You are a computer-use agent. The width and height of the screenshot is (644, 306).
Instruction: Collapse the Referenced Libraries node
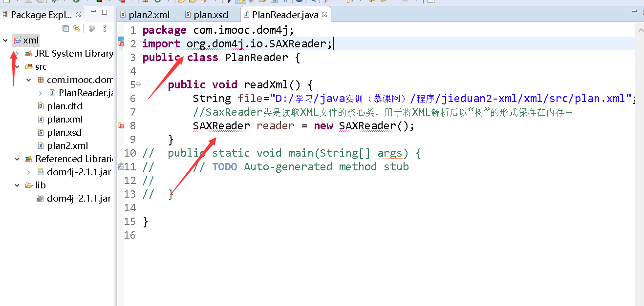tap(17, 159)
